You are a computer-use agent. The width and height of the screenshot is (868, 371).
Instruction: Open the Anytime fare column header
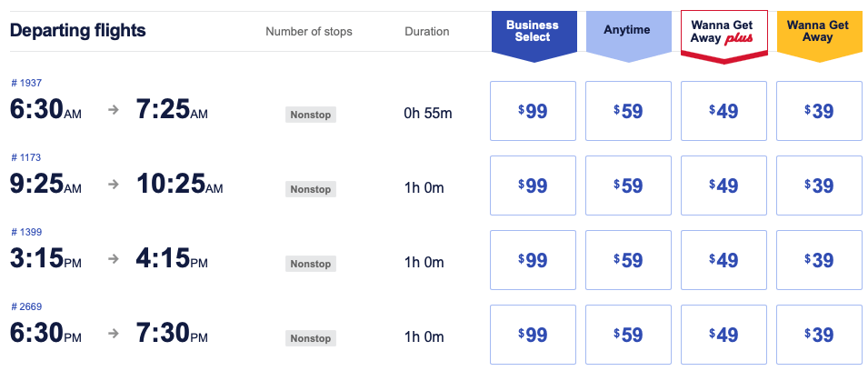(x=627, y=34)
